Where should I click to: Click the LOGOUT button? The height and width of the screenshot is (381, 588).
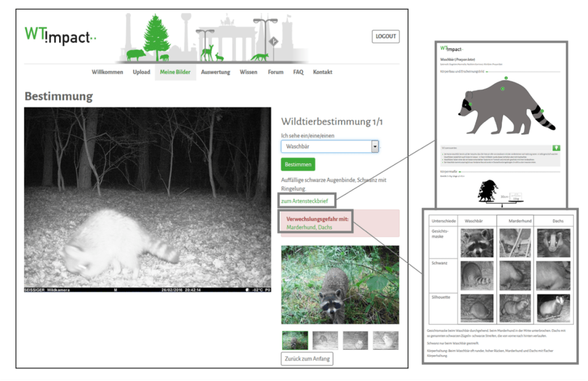[x=385, y=36]
